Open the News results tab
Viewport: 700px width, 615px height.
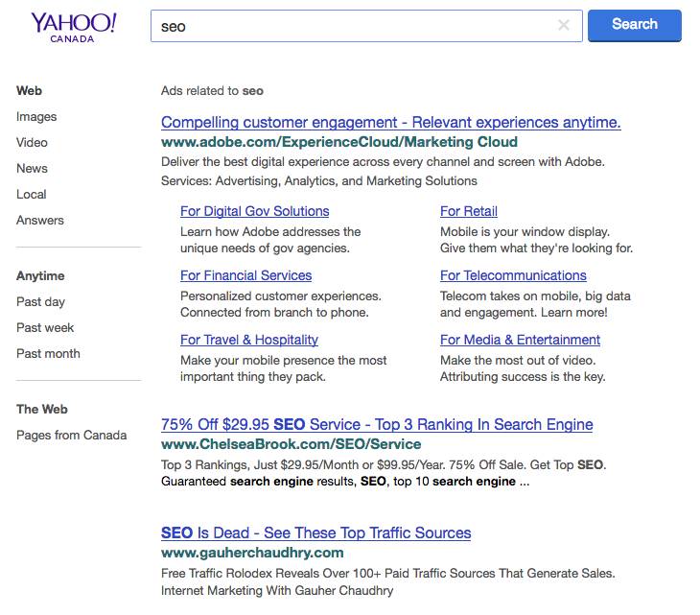coord(32,169)
